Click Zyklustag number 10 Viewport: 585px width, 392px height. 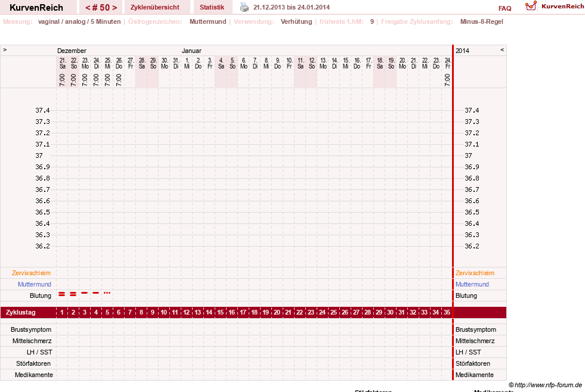coord(164,312)
